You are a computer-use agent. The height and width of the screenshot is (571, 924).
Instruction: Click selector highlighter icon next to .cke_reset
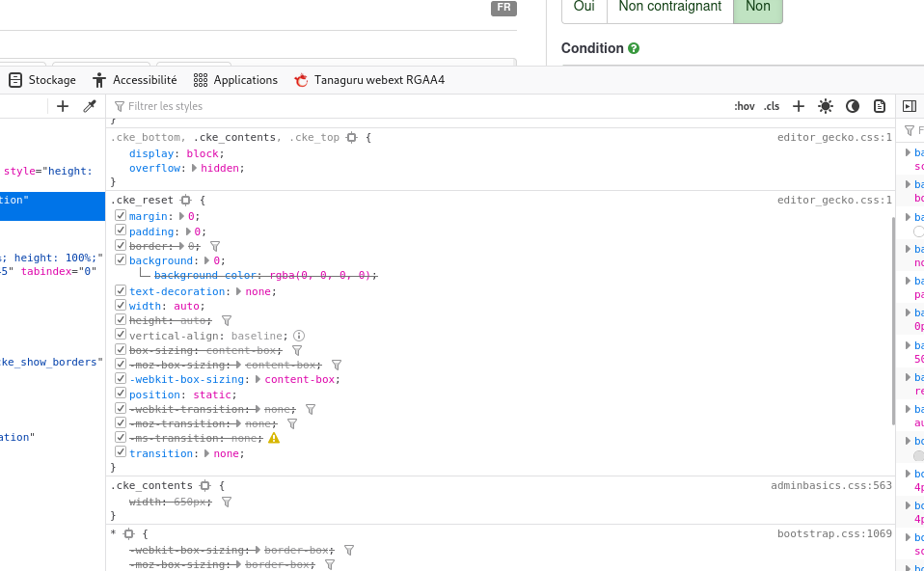click(x=186, y=201)
